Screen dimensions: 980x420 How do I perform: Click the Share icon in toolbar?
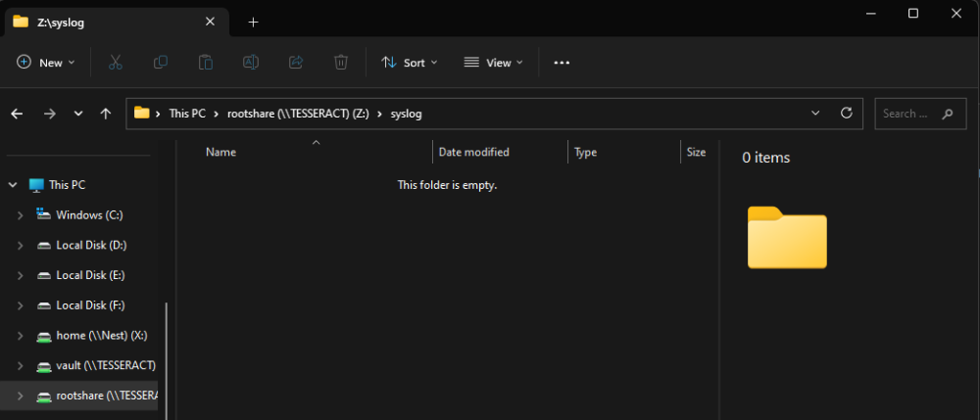click(x=296, y=63)
